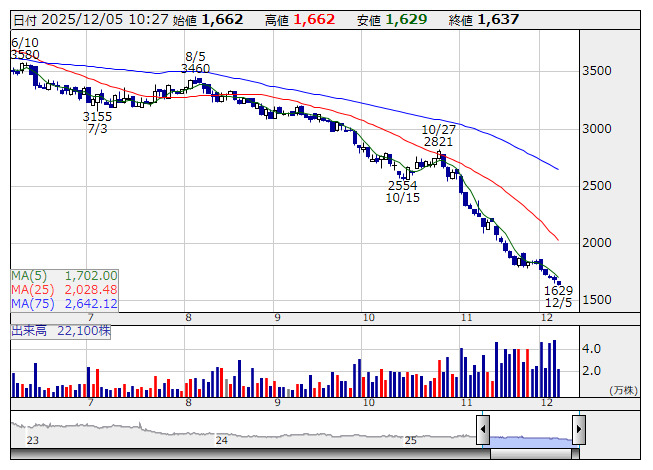Image resolution: width=653 pixels, height=470 pixels.
Task: Click the 10/15 low label 2554
Action: click(403, 186)
